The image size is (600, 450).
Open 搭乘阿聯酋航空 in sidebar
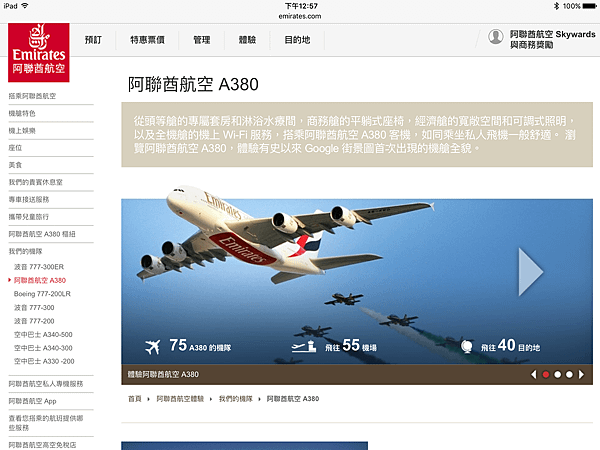32,96
